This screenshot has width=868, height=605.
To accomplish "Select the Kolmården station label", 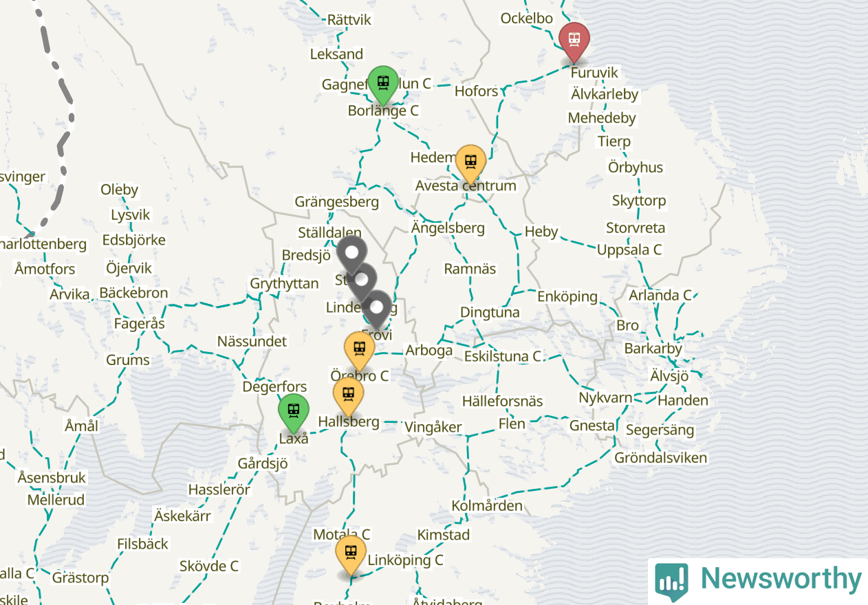I will (x=487, y=505).
